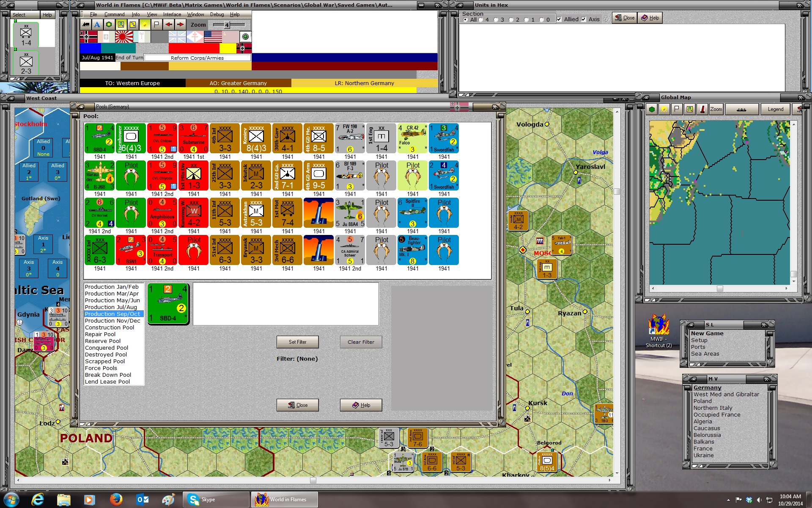Click Close button in Units in Hex
The image size is (812, 508).
[624, 18]
